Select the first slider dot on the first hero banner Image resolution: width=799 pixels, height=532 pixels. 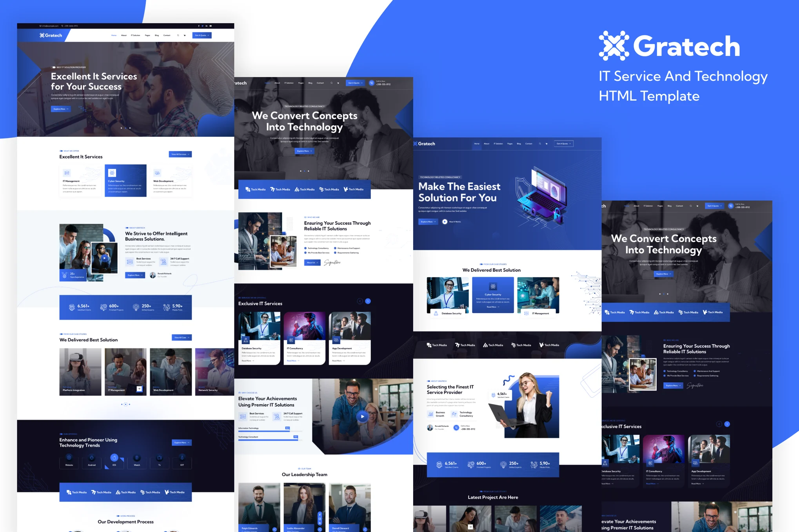pyautogui.click(x=121, y=128)
